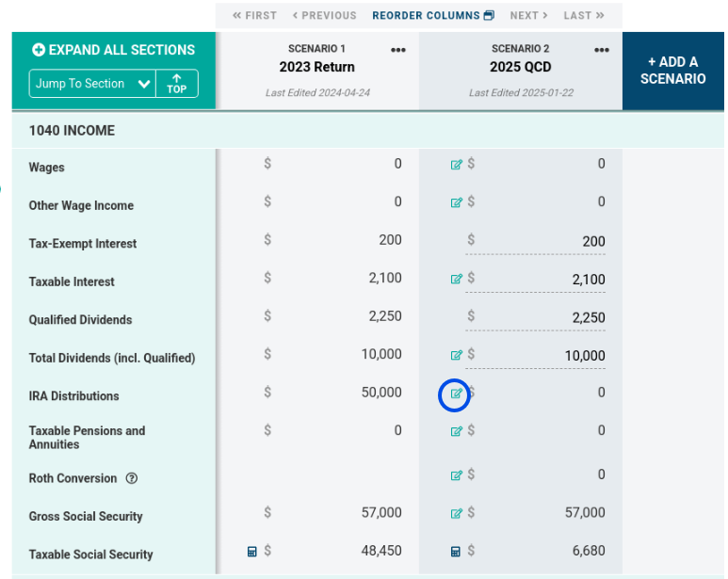Select Scenario 2 title 2025 QCD
Image resolution: width=728 pixels, height=579 pixels.
coord(521,67)
